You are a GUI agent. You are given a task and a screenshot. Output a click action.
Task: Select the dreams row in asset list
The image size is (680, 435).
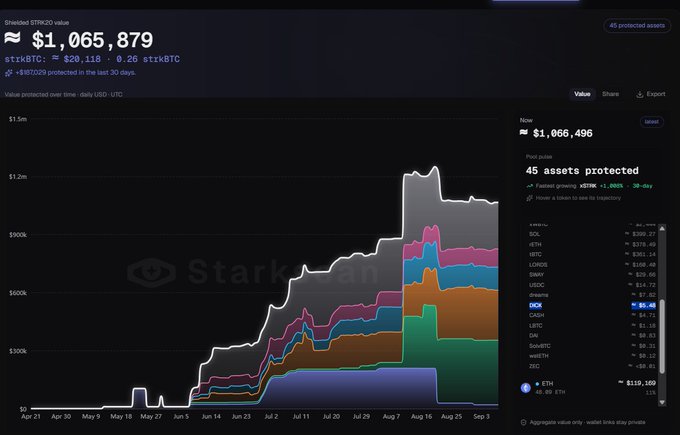(592, 295)
